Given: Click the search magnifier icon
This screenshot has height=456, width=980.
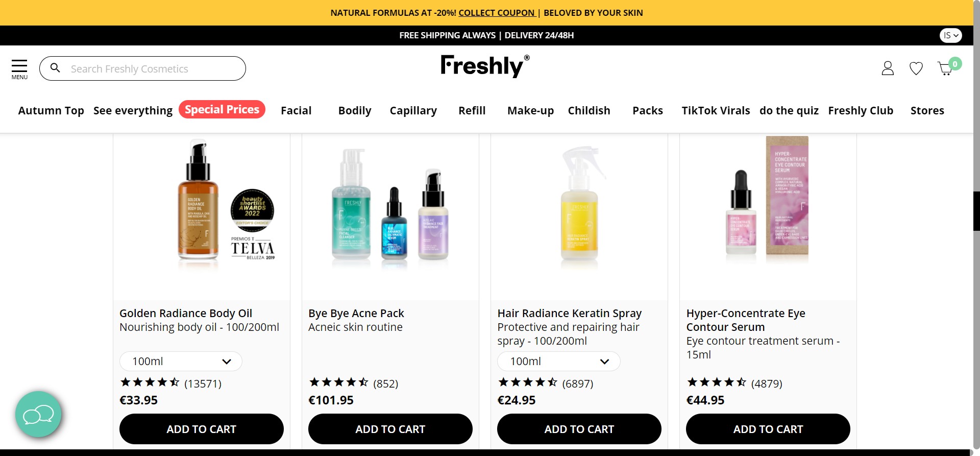Looking at the screenshot, I should point(55,68).
